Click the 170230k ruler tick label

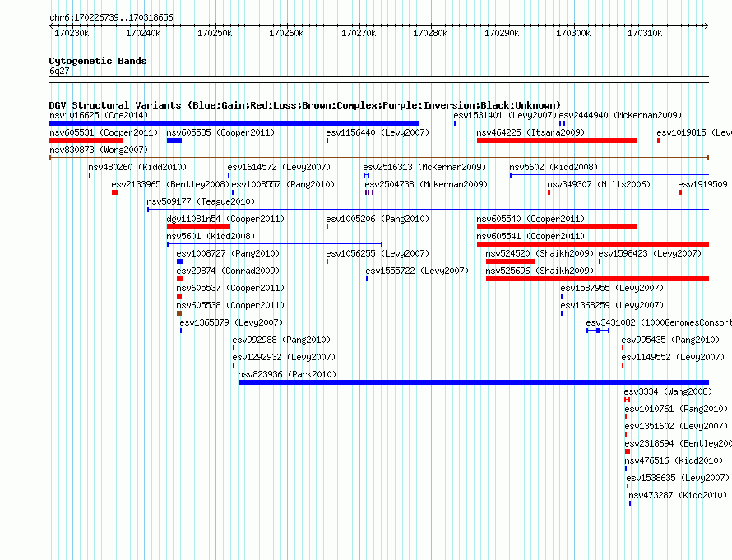[72, 33]
